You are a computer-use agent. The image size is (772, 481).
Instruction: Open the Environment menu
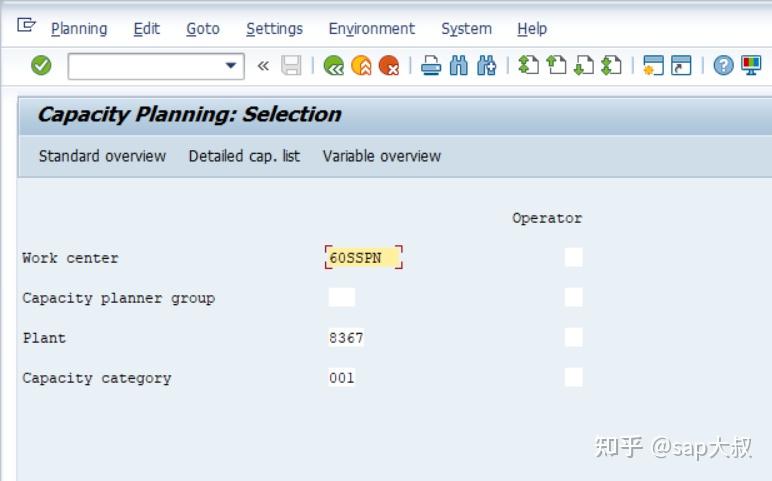pyautogui.click(x=371, y=29)
